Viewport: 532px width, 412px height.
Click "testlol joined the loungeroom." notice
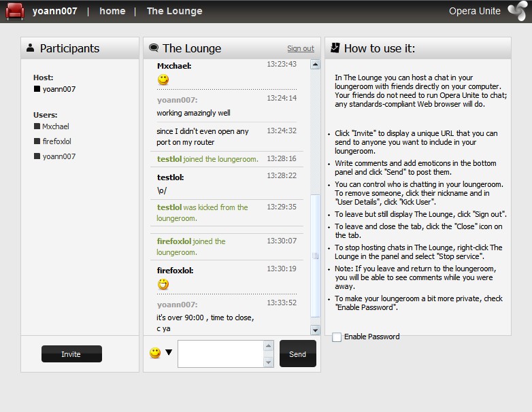click(207, 159)
